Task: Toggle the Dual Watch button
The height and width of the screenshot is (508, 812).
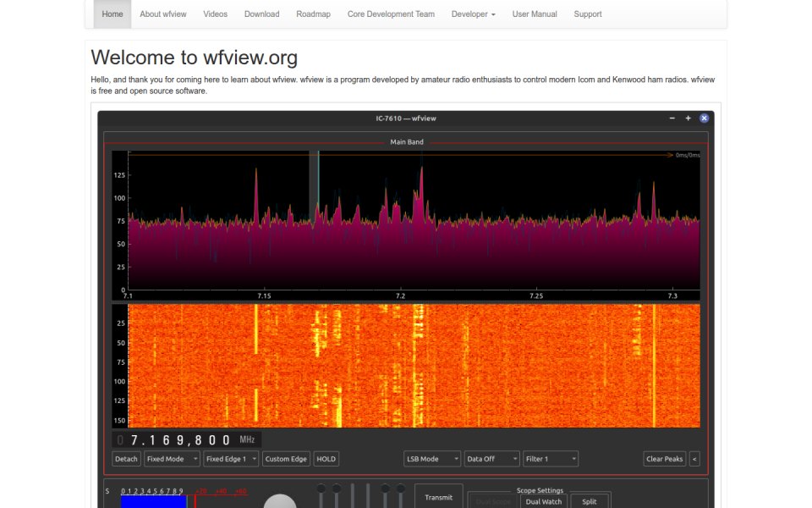Action: 544,501
